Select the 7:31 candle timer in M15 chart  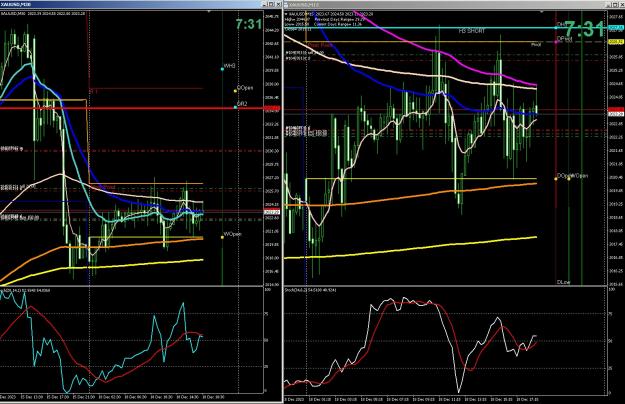click(x=585, y=29)
